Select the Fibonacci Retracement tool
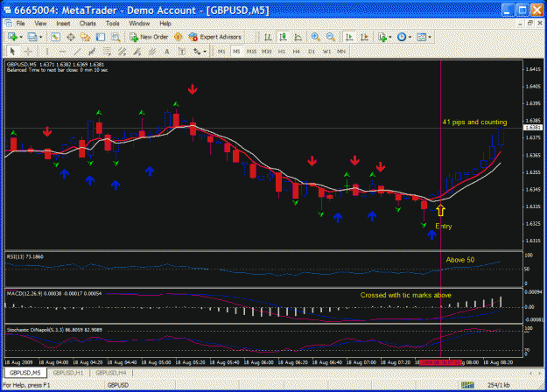This screenshot has width=547, height=392. (x=107, y=52)
